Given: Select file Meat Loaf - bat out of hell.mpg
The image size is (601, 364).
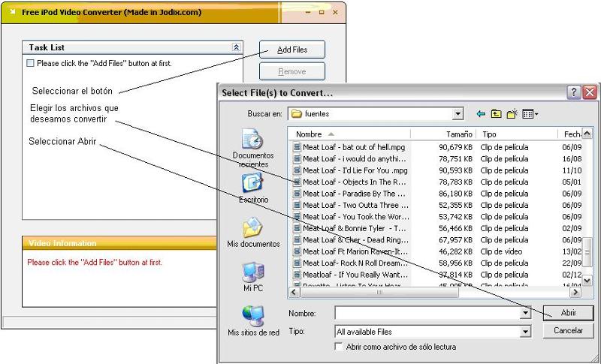Looking at the screenshot, I should (354, 147).
